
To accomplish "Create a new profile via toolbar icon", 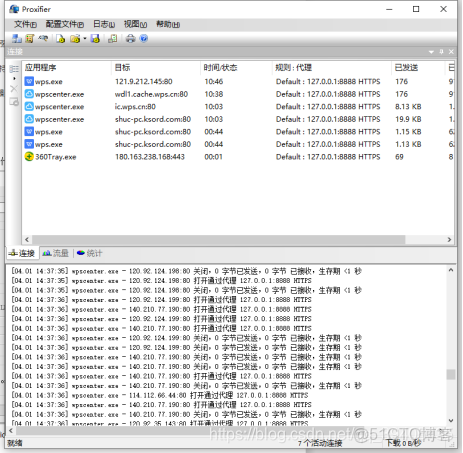I will 60,39.
